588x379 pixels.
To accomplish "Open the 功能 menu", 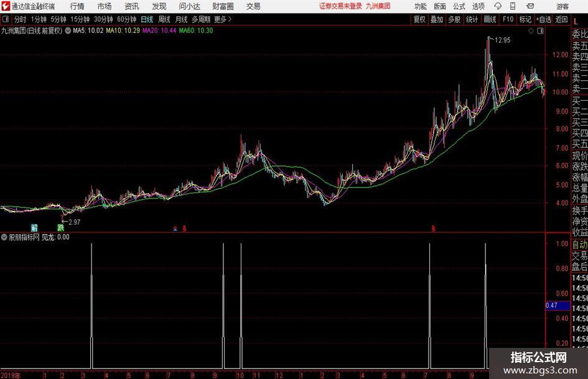I will (x=421, y=6).
